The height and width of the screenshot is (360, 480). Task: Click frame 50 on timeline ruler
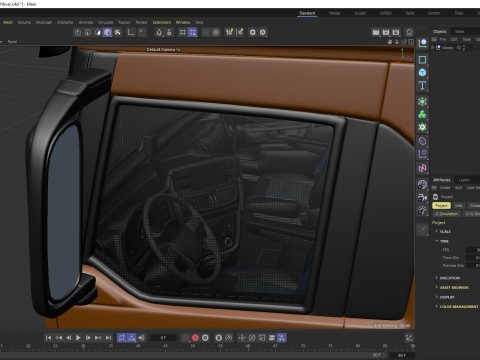tap(193, 347)
